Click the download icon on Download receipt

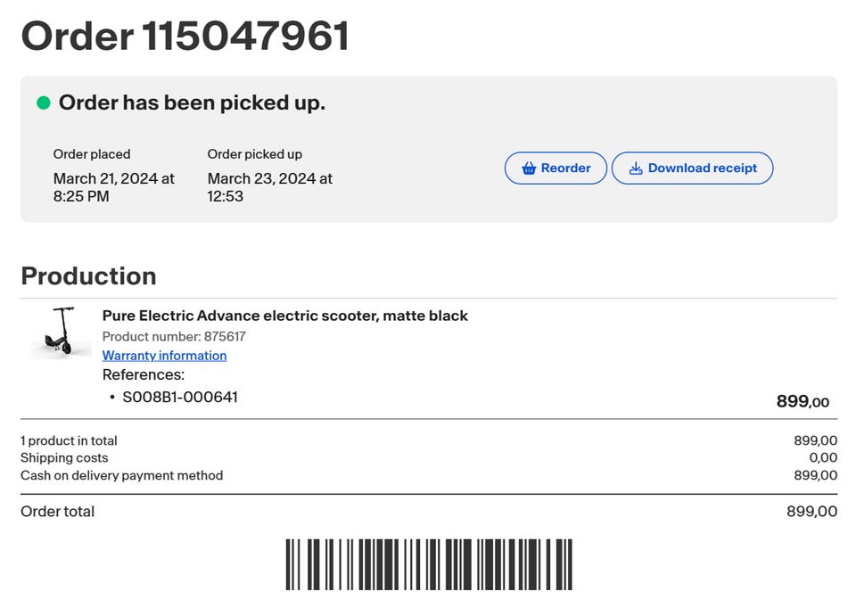[636, 168]
